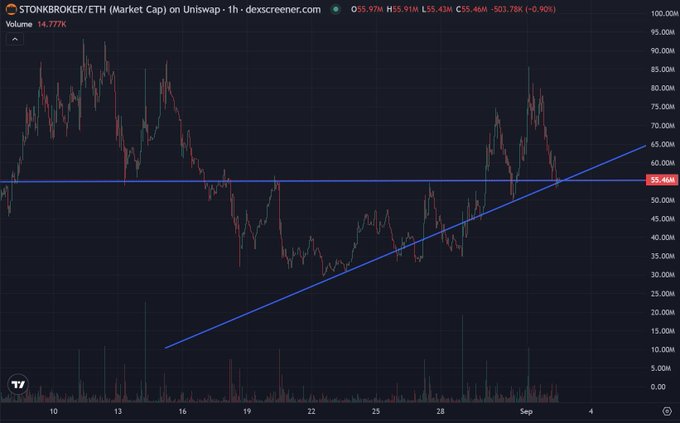Click the 0.00 price axis label
This screenshot has height=423, width=680.
coord(658,387)
